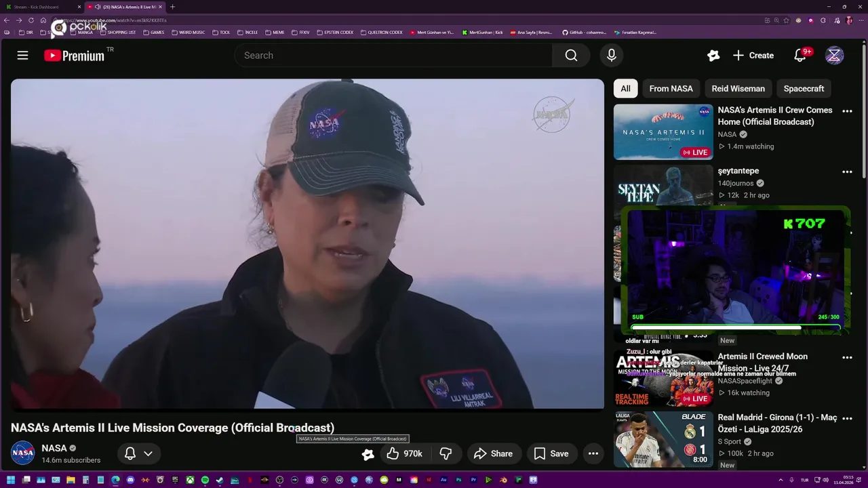
Task: Click the 14.6m subscribers text
Action: 71,460
